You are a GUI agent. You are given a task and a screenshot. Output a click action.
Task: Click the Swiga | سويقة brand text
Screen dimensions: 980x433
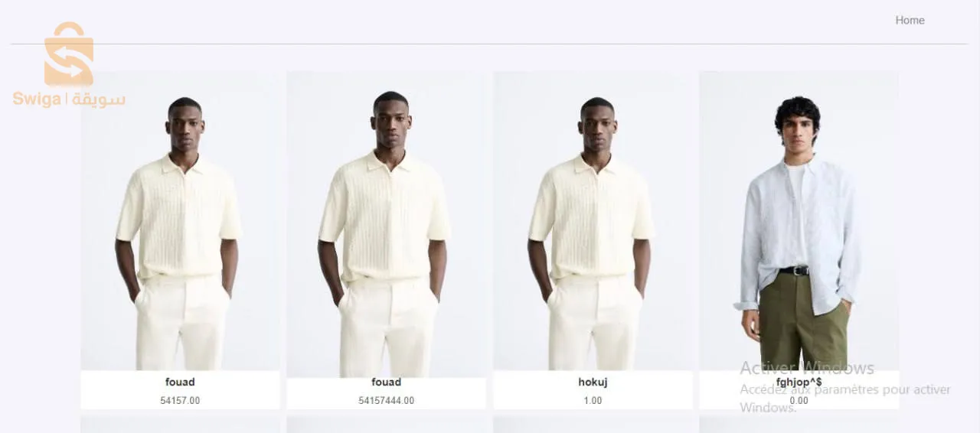(69, 99)
